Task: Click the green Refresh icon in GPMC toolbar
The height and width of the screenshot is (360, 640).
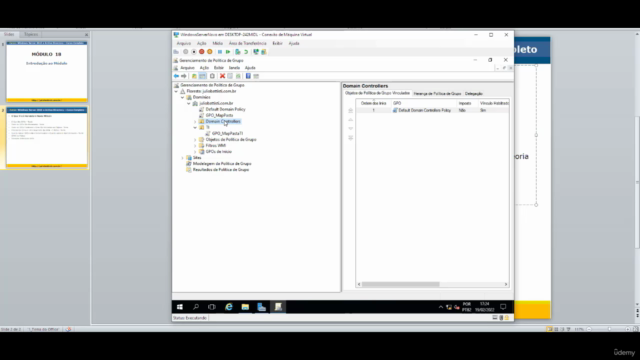Action: 238,76
